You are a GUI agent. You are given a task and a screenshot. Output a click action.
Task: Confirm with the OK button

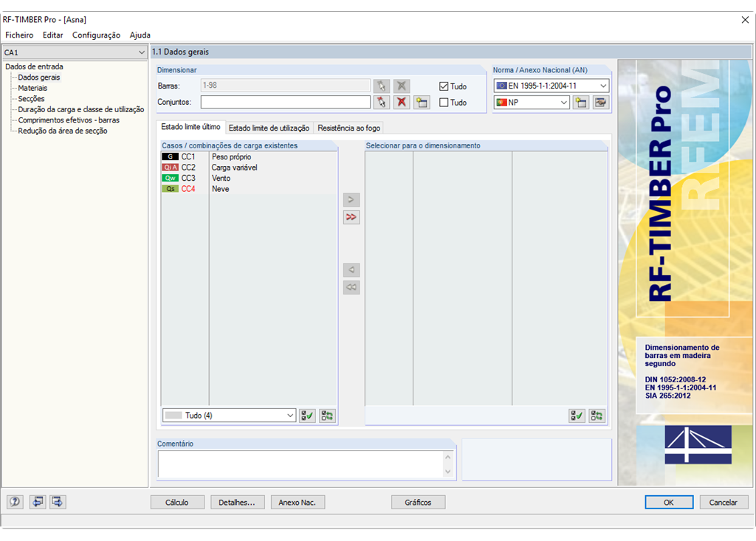[669, 503]
